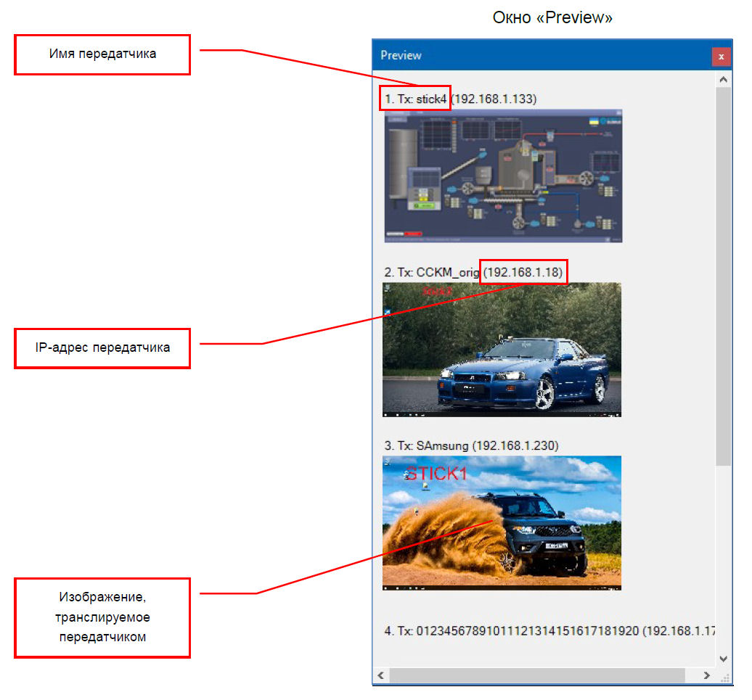Viewport: 752px width, 700px height.
Task: Click the "IP-адрес передатчика" callout box
Action: [102, 347]
